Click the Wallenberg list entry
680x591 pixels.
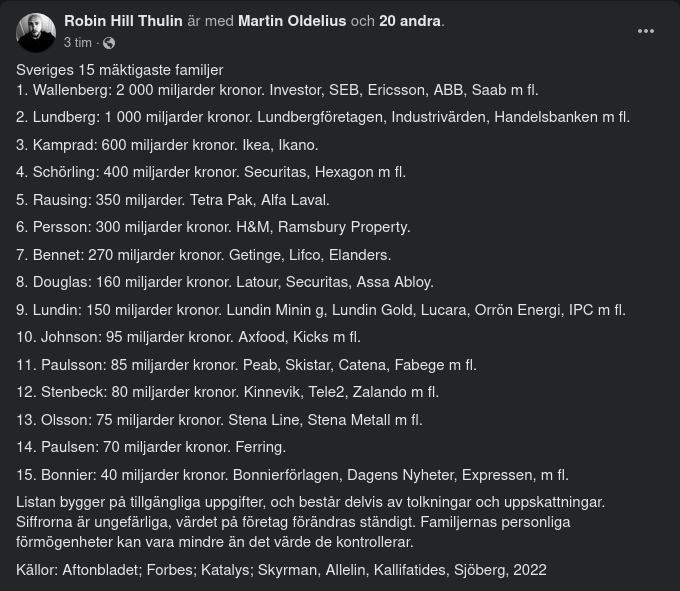click(x=255, y=89)
